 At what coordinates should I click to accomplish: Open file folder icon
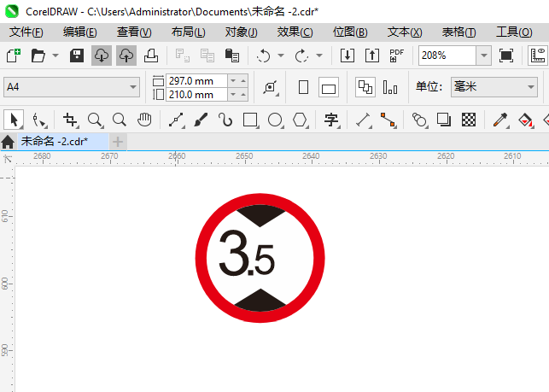pyautogui.click(x=38, y=56)
